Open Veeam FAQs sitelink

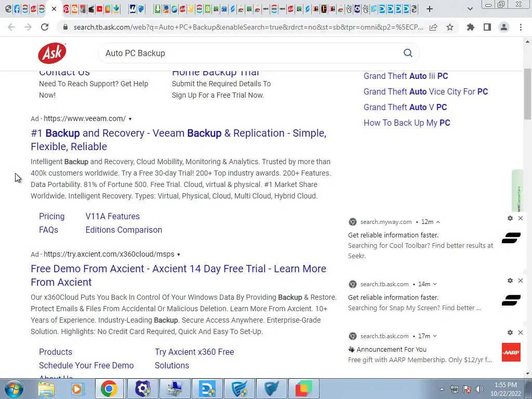pyautogui.click(x=48, y=230)
